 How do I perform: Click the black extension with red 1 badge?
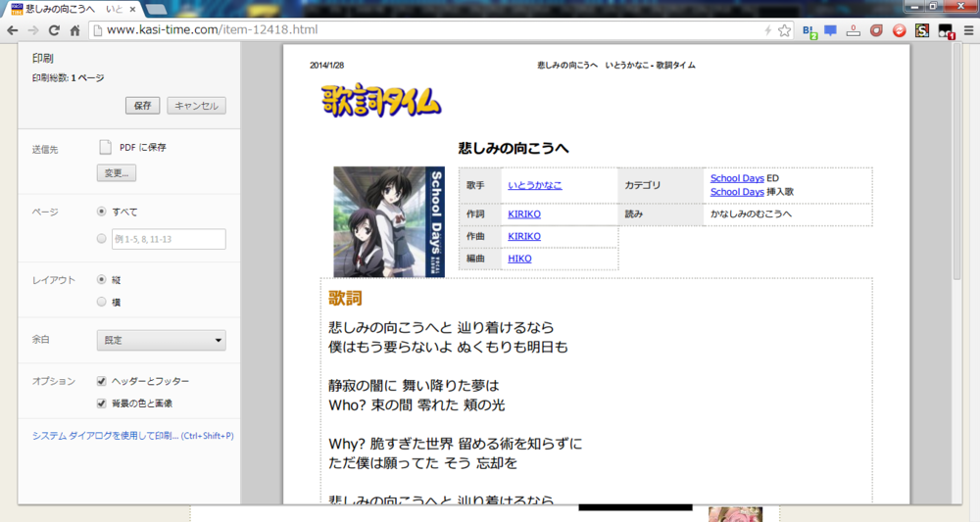pyautogui.click(x=946, y=30)
